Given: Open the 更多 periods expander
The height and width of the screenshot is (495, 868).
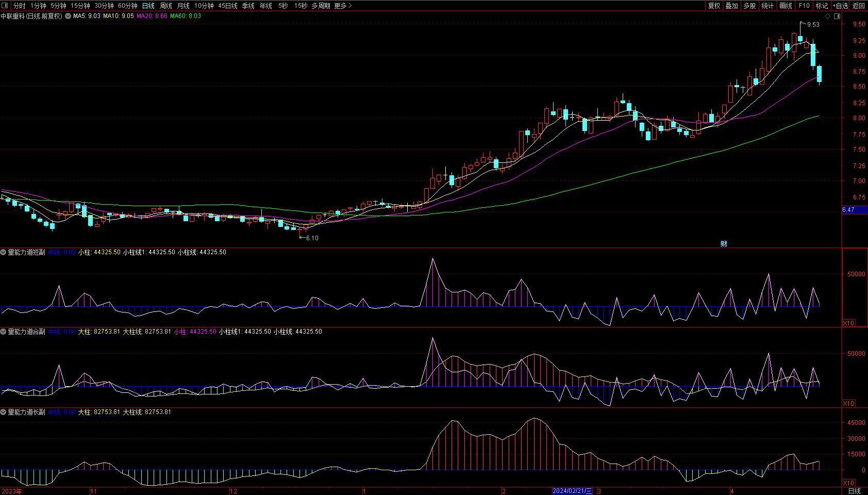Looking at the screenshot, I should tap(343, 6).
